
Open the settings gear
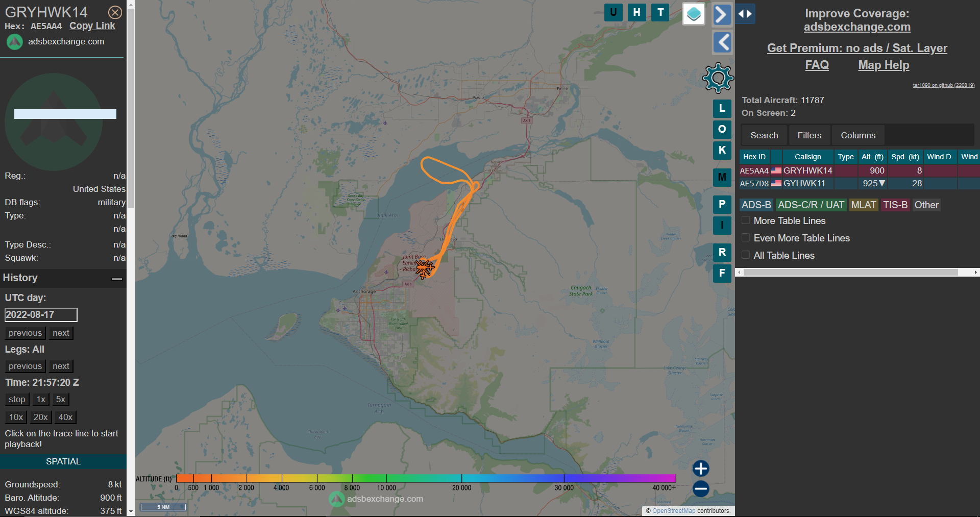(718, 78)
